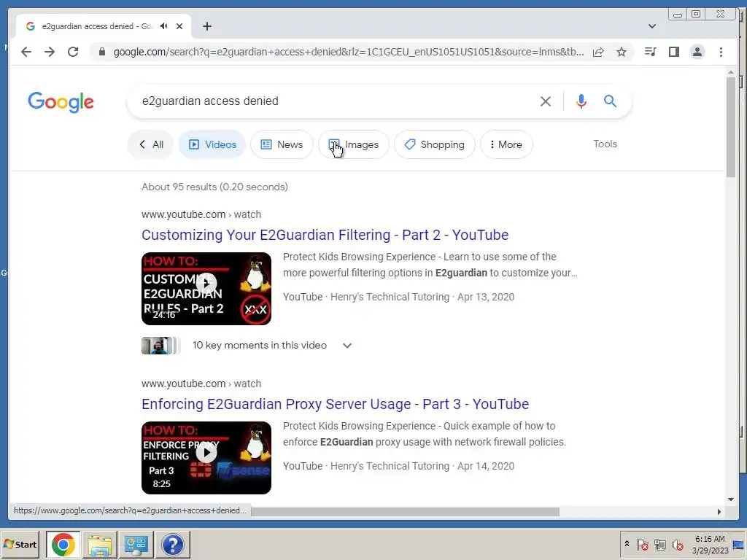747x560 pixels.
Task: Open the media control icon in toolbar
Action: [x=650, y=52]
